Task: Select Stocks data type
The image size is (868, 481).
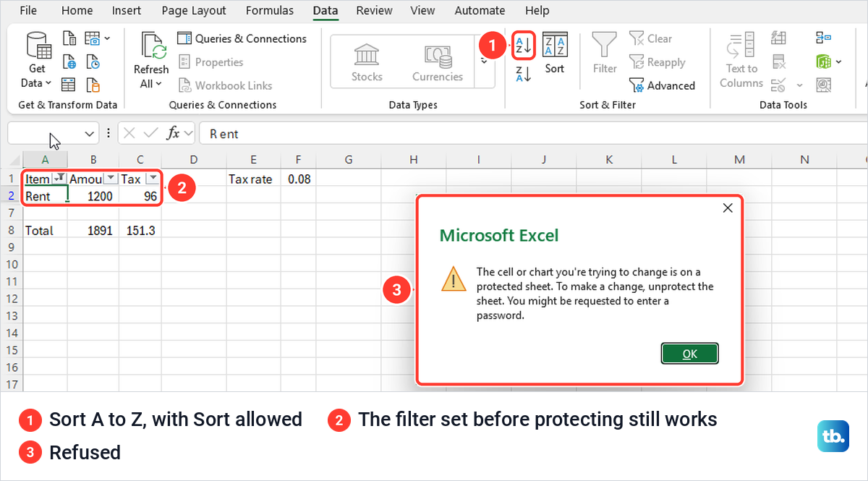Action: 367,63
